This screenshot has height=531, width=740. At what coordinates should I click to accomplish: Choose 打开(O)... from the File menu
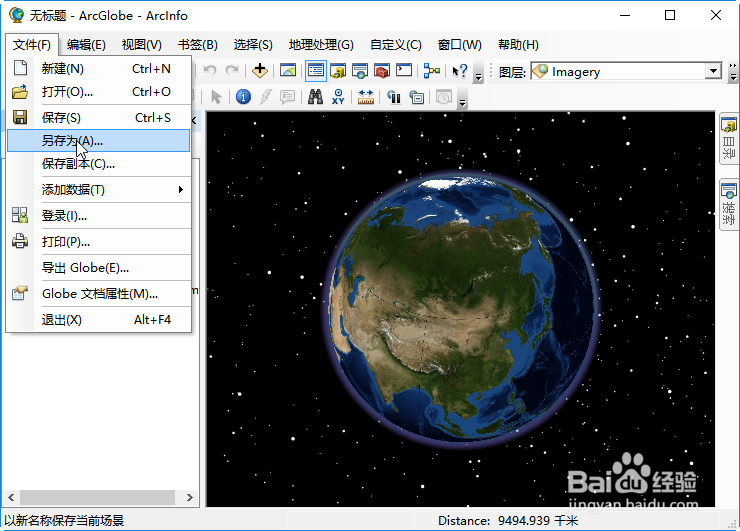[x=99, y=92]
